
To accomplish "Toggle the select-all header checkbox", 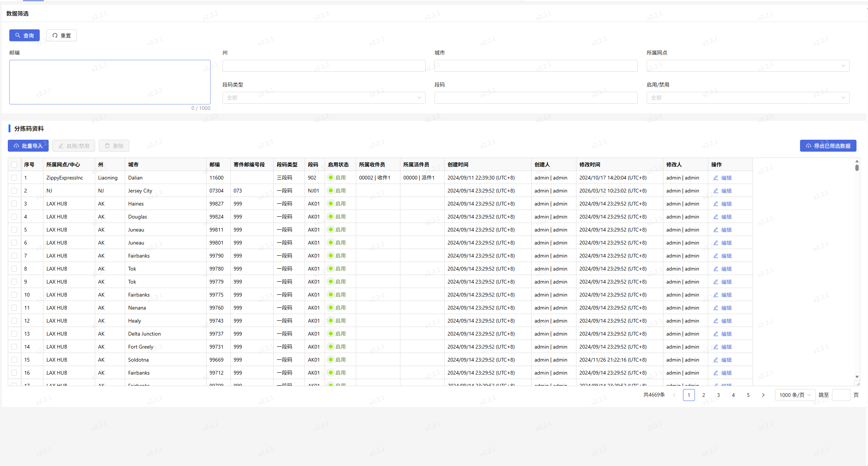I will [x=14, y=165].
